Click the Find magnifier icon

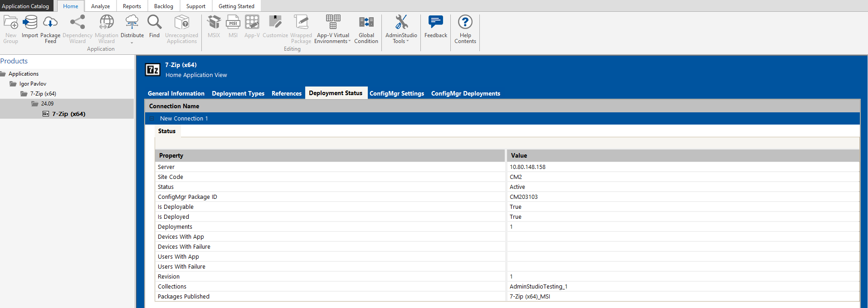coord(154,22)
